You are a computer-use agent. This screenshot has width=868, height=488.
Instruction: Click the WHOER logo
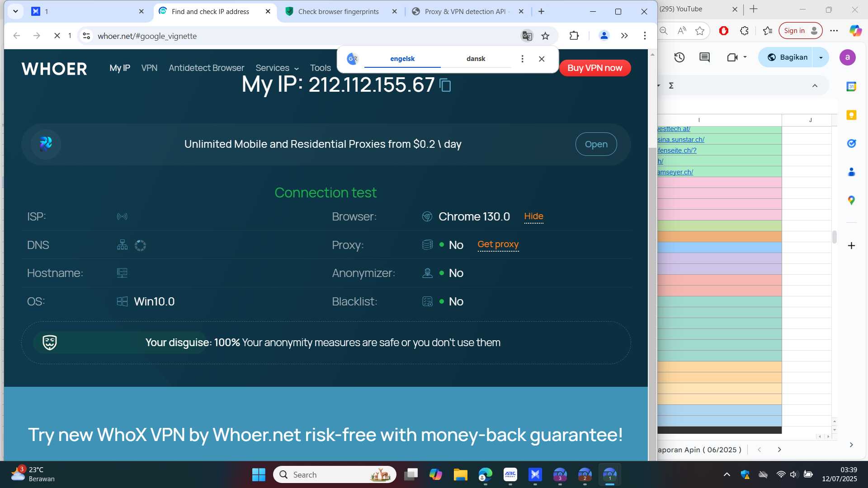click(x=54, y=69)
